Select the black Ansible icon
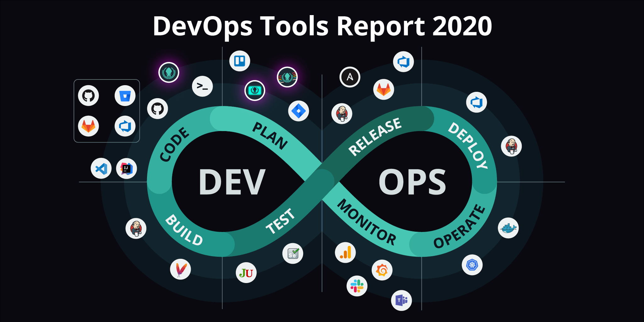 click(x=350, y=77)
